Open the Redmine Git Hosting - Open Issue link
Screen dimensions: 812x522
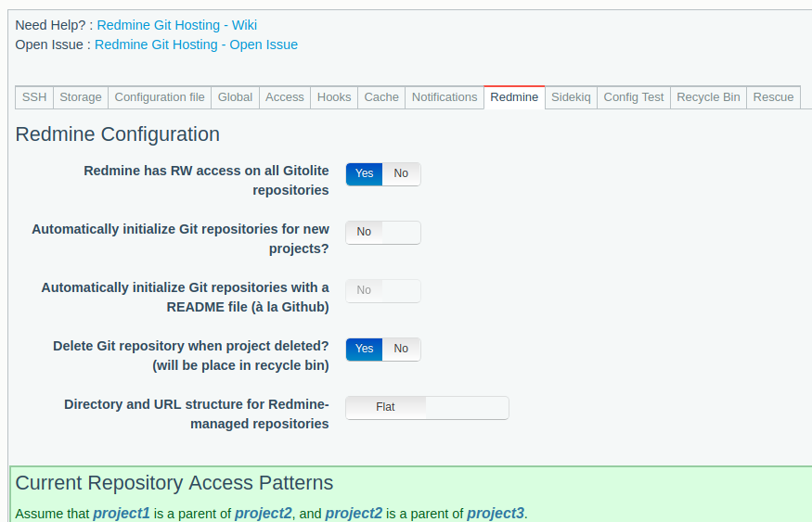click(x=196, y=45)
